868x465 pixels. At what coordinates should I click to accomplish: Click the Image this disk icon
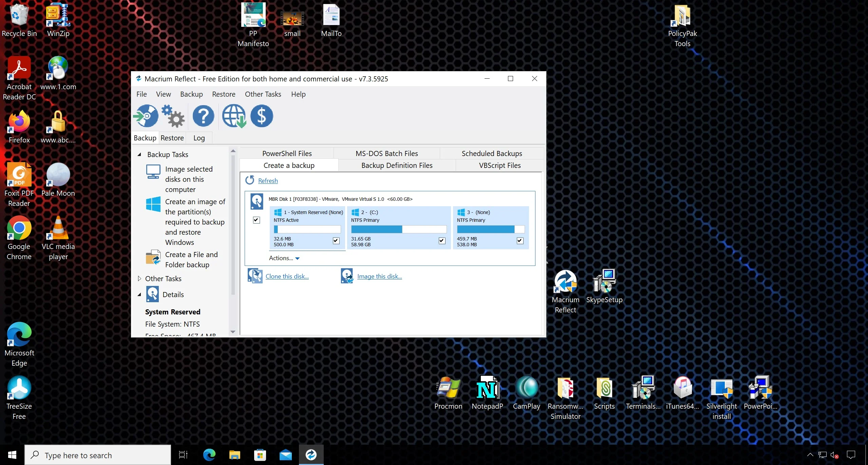[347, 276]
